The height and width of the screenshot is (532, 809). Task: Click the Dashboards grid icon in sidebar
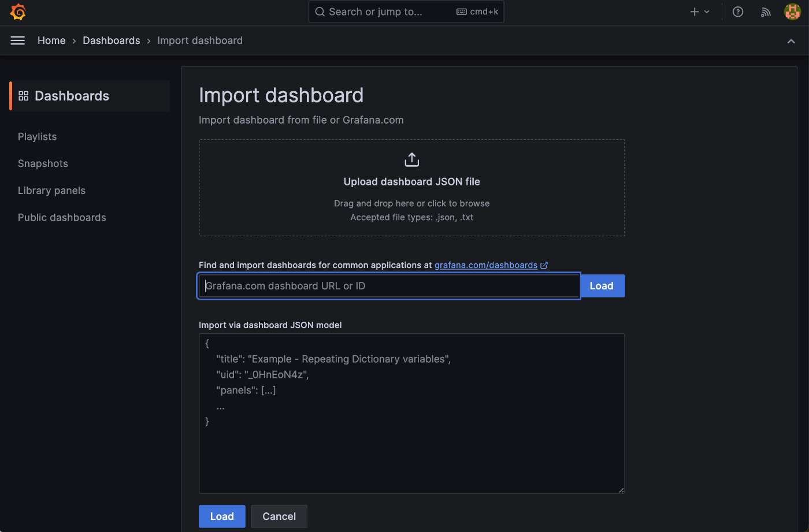click(24, 96)
